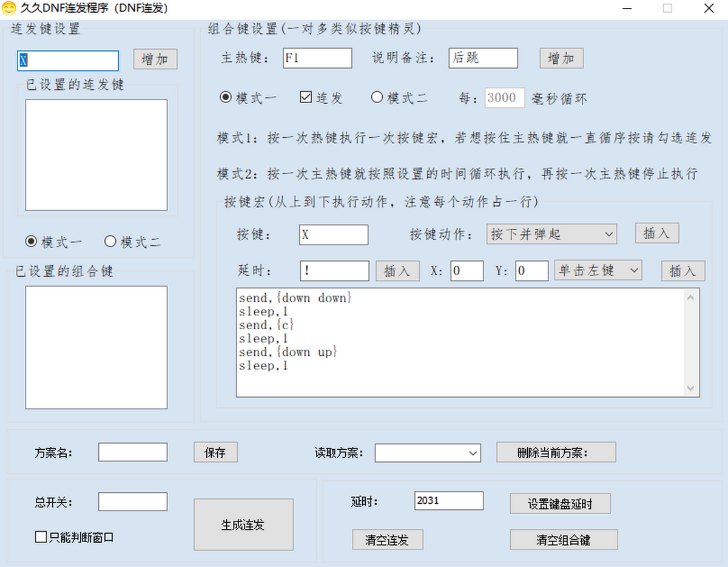Click the 已设置的连发键 list box

[x=96, y=155]
